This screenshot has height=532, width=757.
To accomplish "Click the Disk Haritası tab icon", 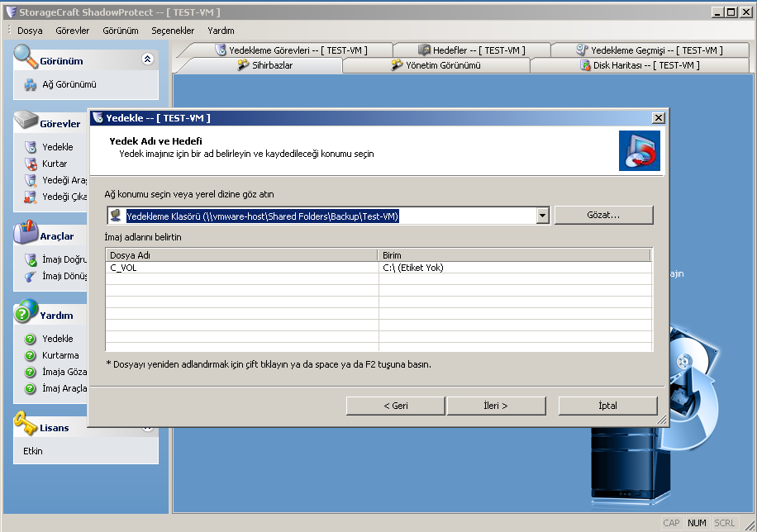I will [585, 65].
